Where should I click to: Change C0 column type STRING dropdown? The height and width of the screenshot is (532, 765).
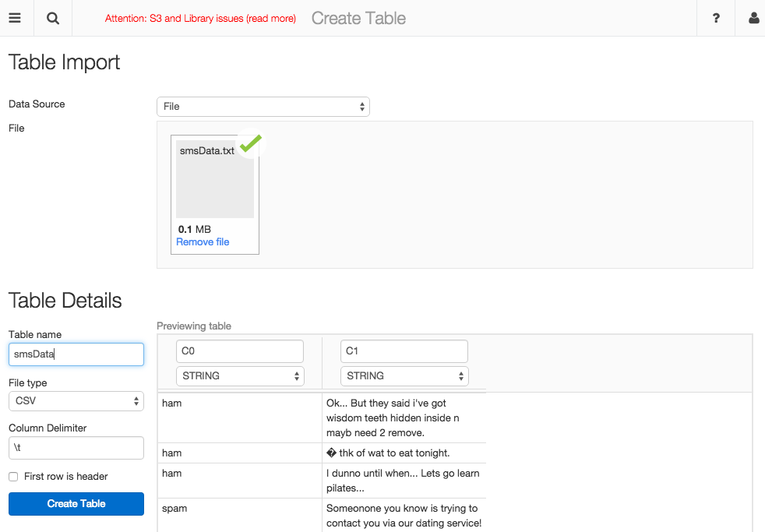(x=240, y=376)
